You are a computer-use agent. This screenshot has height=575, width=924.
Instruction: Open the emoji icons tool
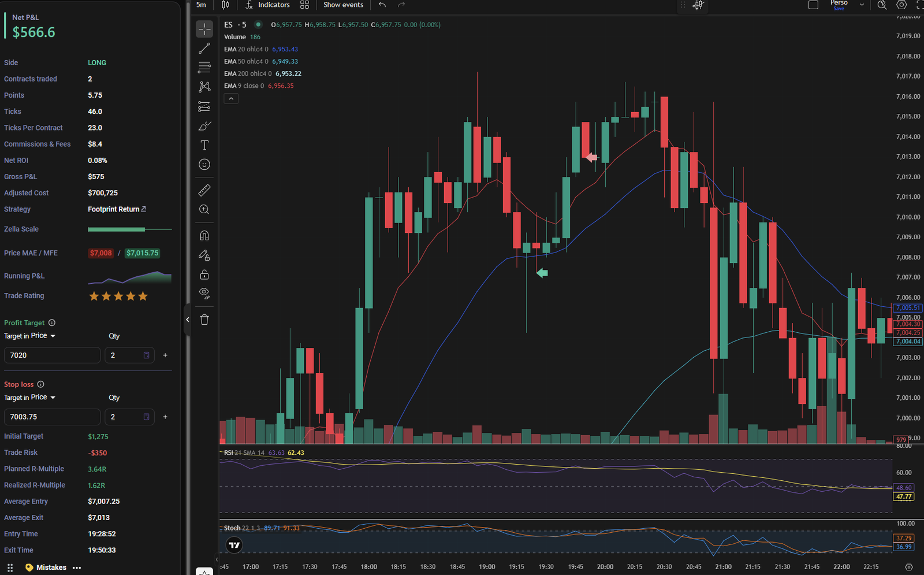point(204,165)
